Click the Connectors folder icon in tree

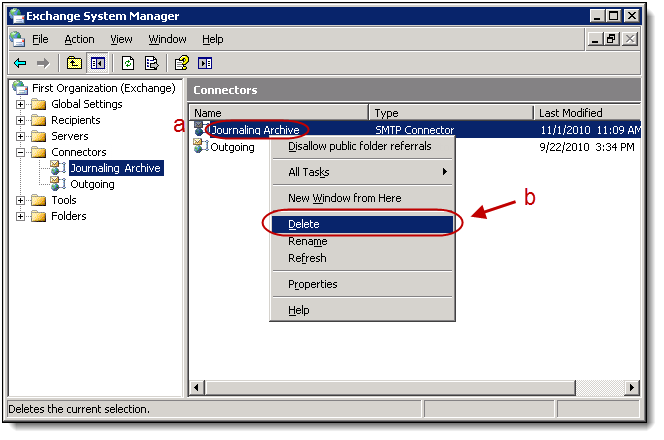point(39,152)
